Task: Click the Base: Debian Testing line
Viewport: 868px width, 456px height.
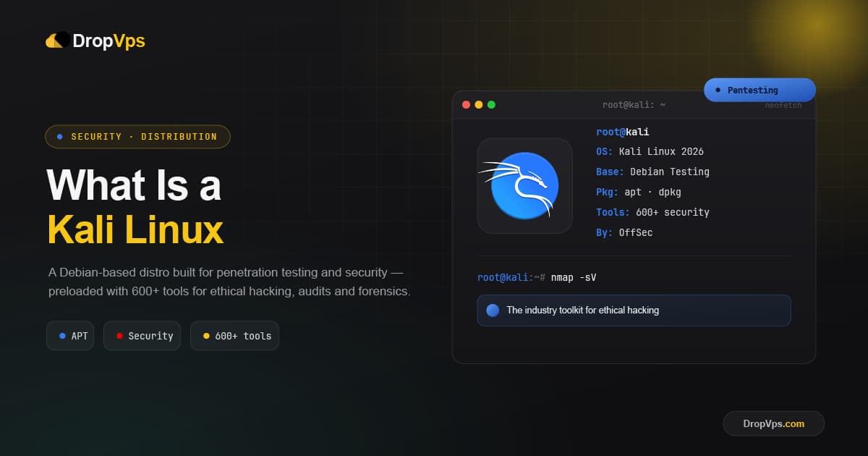Action: (x=652, y=172)
